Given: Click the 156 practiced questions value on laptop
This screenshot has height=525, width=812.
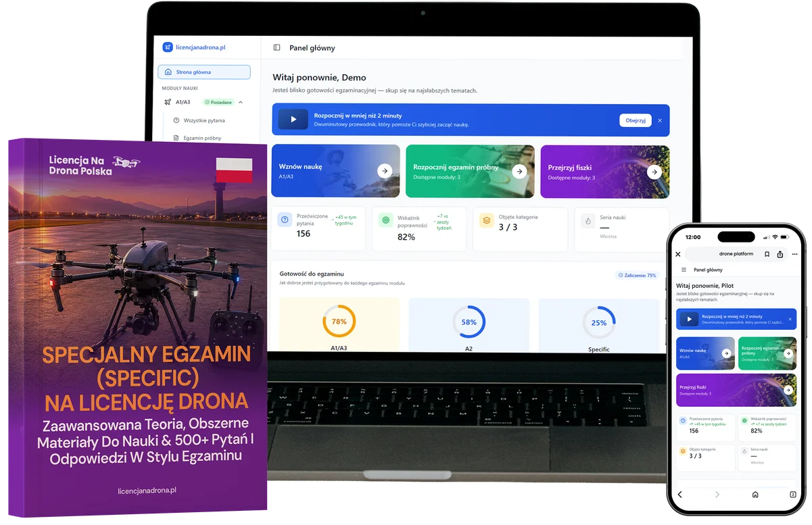Looking at the screenshot, I should pyautogui.click(x=304, y=234).
